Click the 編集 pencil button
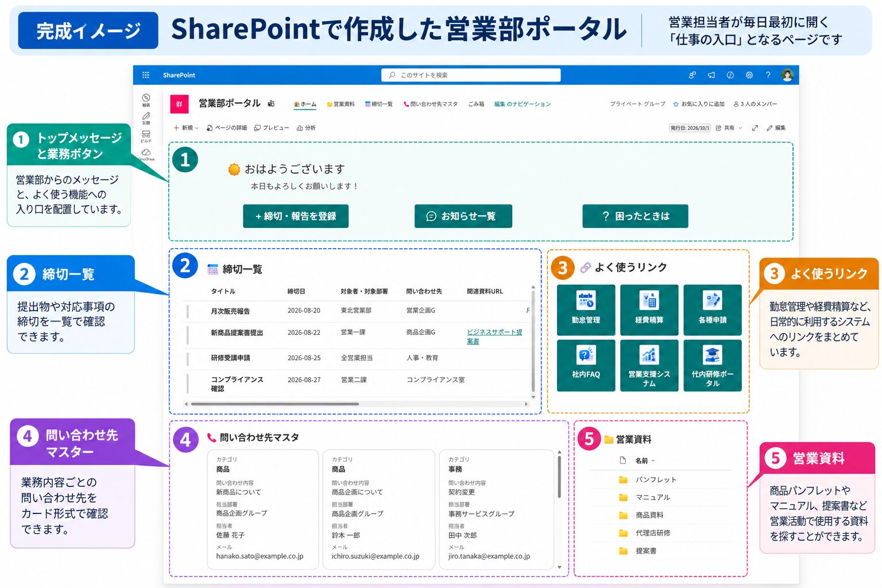Image resolution: width=882 pixels, height=588 pixels. coord(776,128)
